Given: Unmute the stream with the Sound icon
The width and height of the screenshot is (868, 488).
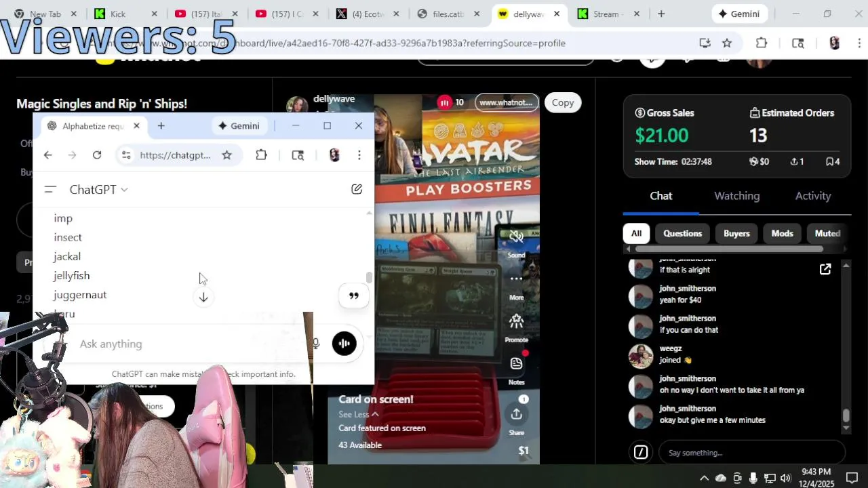Looking at the screenshot, I should [516, 237].
